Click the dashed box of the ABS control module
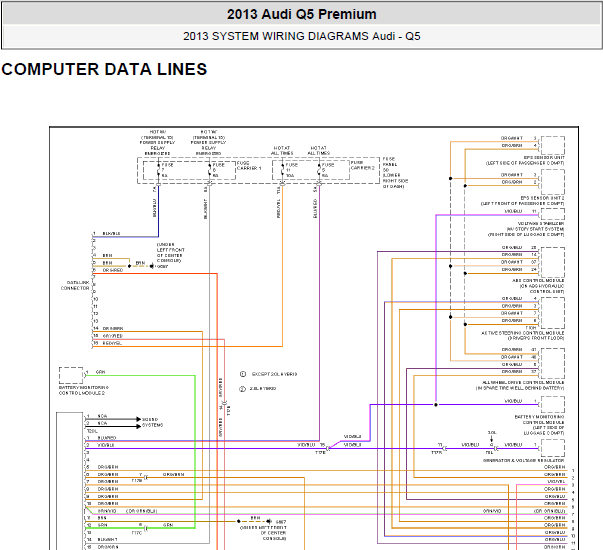Image resolution: width=603 pixels, height=550 pixels. point(553,262)
